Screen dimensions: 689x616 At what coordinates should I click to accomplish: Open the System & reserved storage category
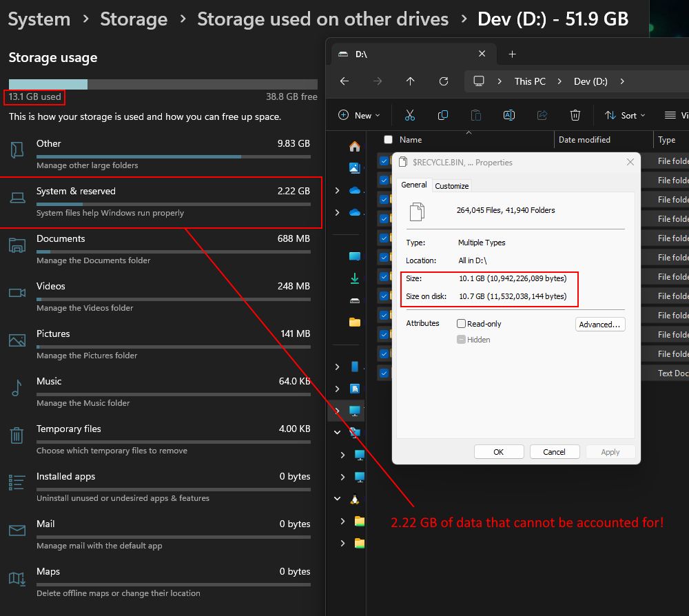click(160, 202)
